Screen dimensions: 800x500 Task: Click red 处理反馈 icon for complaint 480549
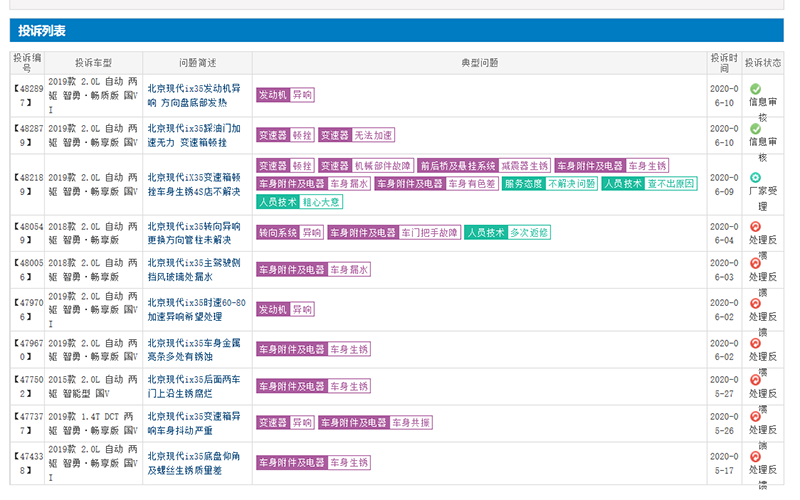coord(755,227)
